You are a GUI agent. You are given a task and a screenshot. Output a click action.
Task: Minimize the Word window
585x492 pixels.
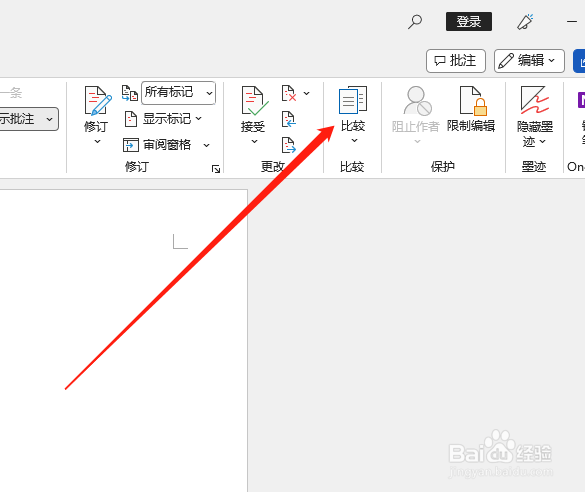(x=572, y=22)
